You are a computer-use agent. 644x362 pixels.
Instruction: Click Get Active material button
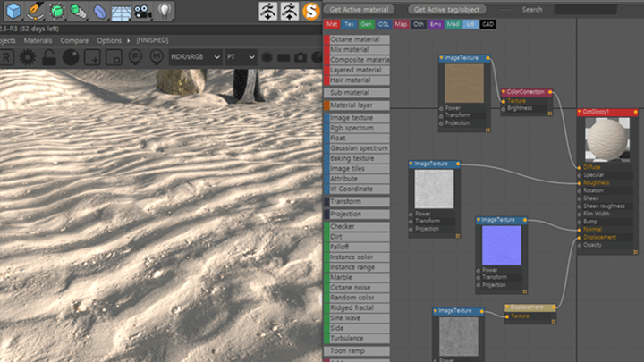point(359,10)
